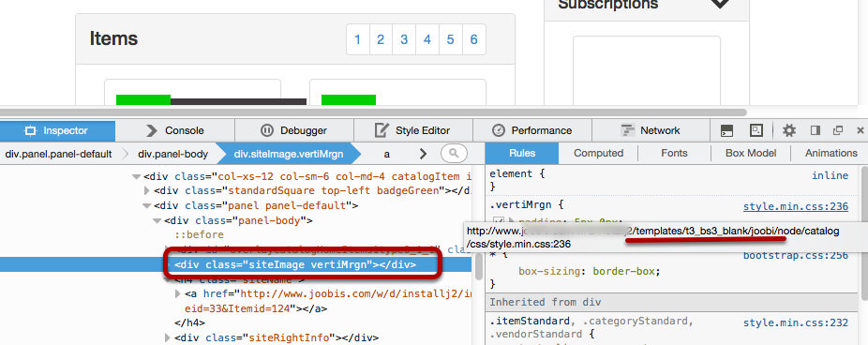The height and width of the screenshot is (345, 868).
Task: Switch to the Console tool
Action: pyautogui.click(x=175, y=131)
